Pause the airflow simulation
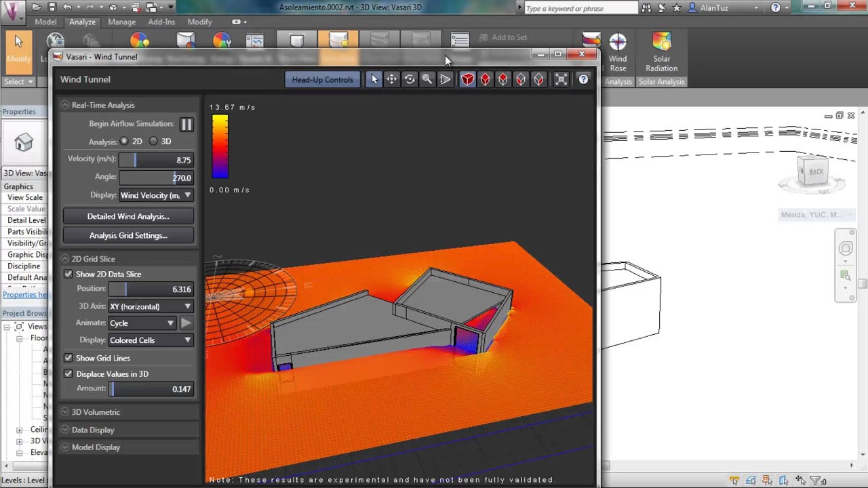868x488 pixels. [186, 125]
